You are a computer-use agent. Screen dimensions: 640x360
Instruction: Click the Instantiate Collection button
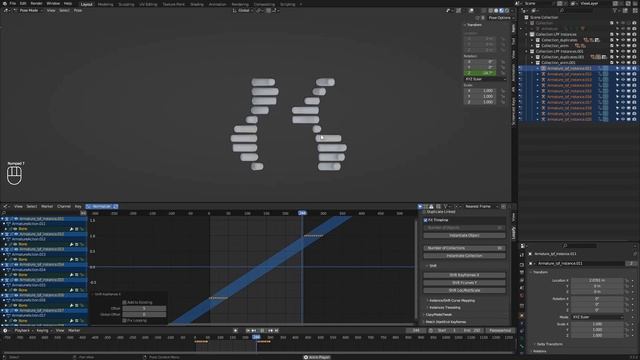tap(464, 256)
